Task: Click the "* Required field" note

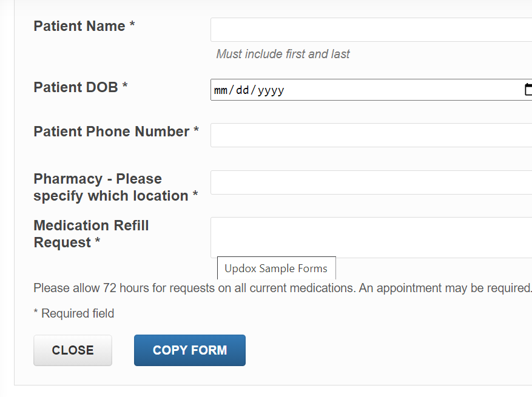Action: pos(73,313)
